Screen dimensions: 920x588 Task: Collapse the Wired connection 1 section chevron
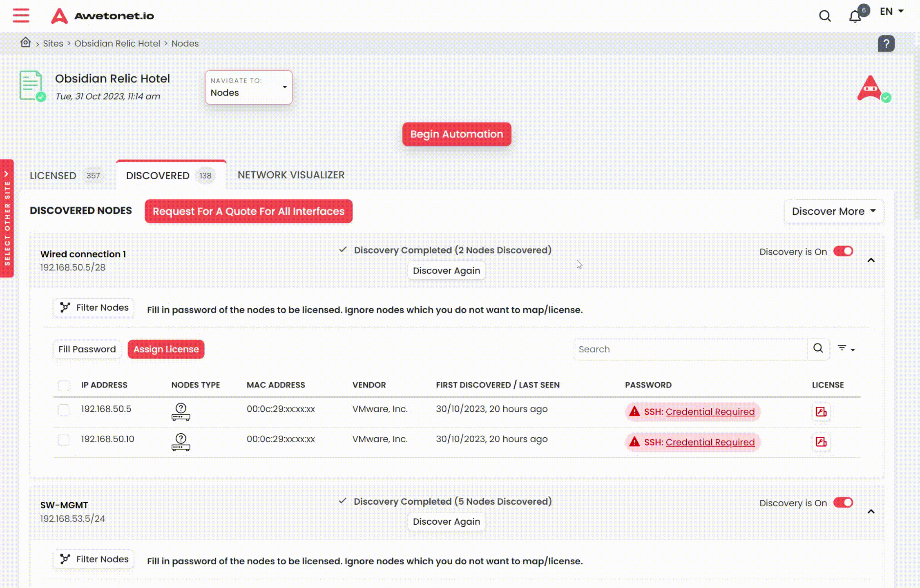point(871,260)
